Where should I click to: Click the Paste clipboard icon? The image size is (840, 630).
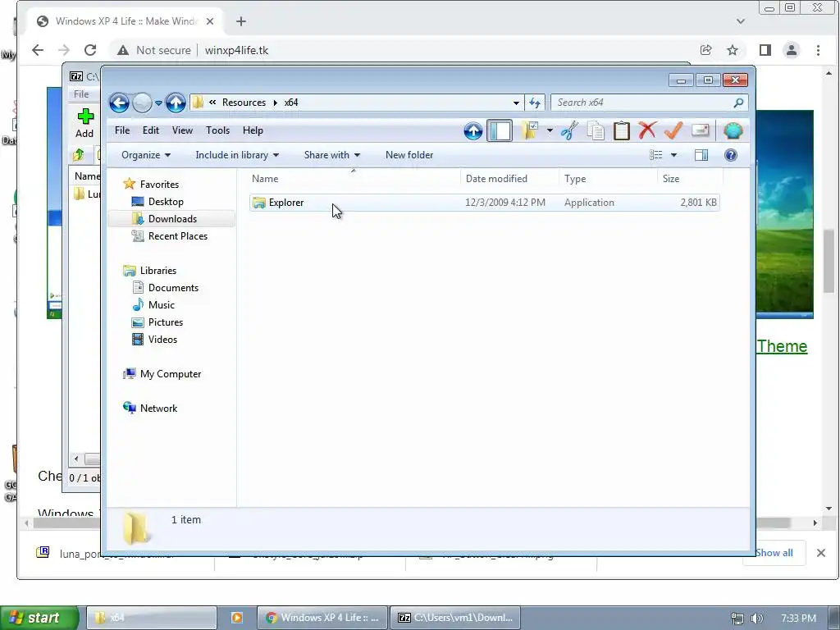622,130
